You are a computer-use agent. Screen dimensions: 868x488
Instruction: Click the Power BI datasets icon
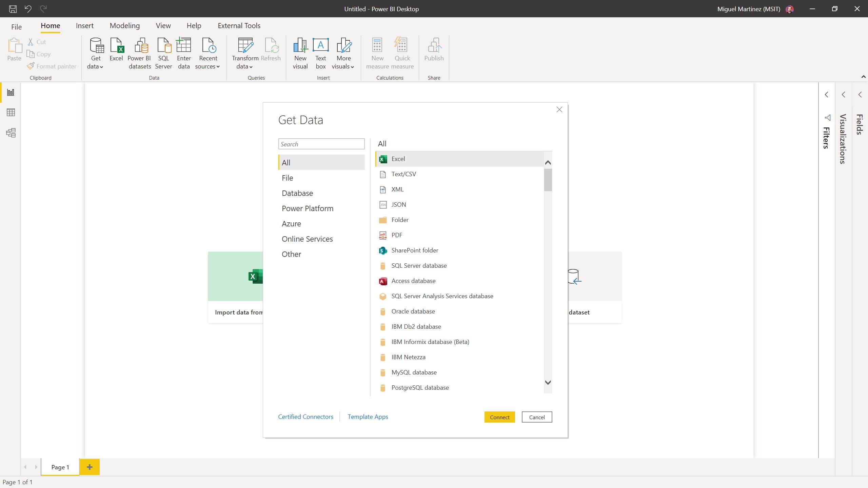pos(139,53)
